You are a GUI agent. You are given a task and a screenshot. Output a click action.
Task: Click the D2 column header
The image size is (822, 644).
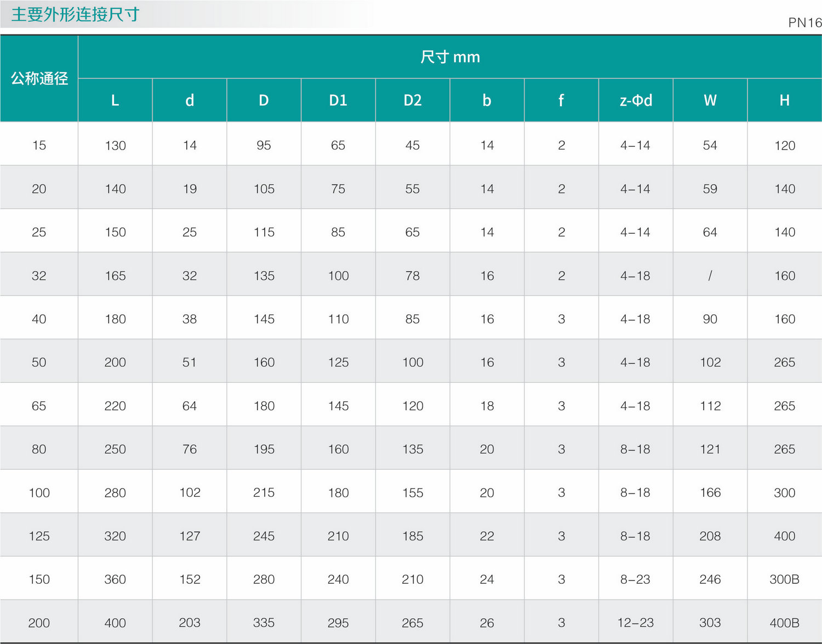coord(413,100)
